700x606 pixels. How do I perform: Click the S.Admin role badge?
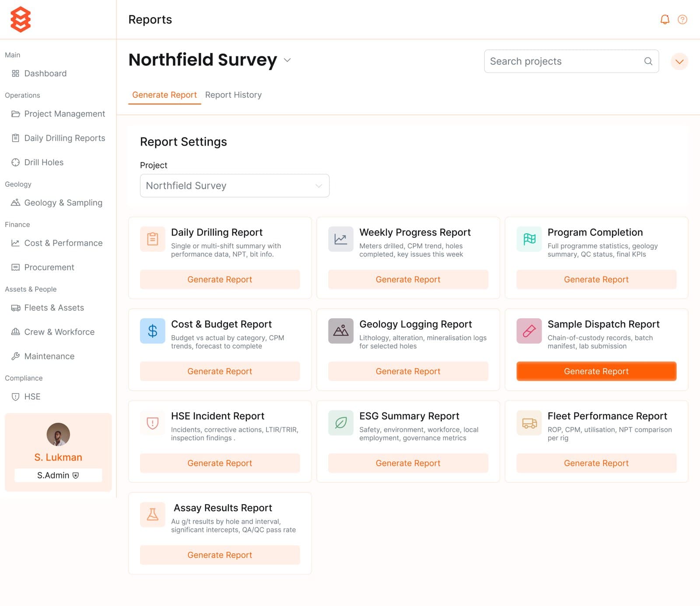click(x=58, y=475)
